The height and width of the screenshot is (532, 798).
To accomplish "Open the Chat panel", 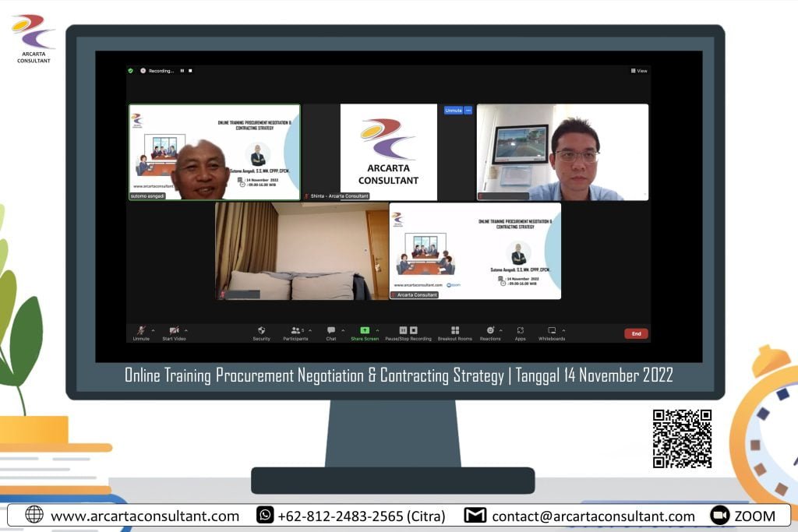I will [331, 330].
